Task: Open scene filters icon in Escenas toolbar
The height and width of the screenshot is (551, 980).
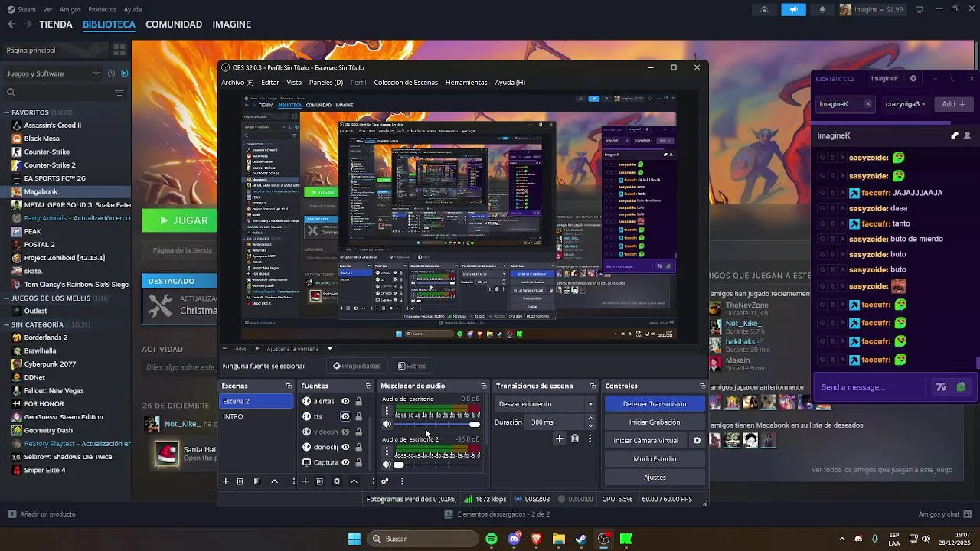Action: point(257,481)
